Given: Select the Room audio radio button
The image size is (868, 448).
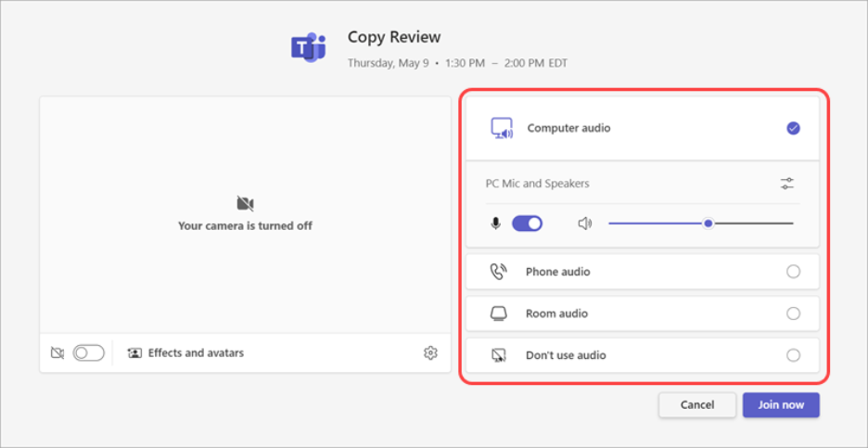Looking at the screenshot, I should click(793, 314).
